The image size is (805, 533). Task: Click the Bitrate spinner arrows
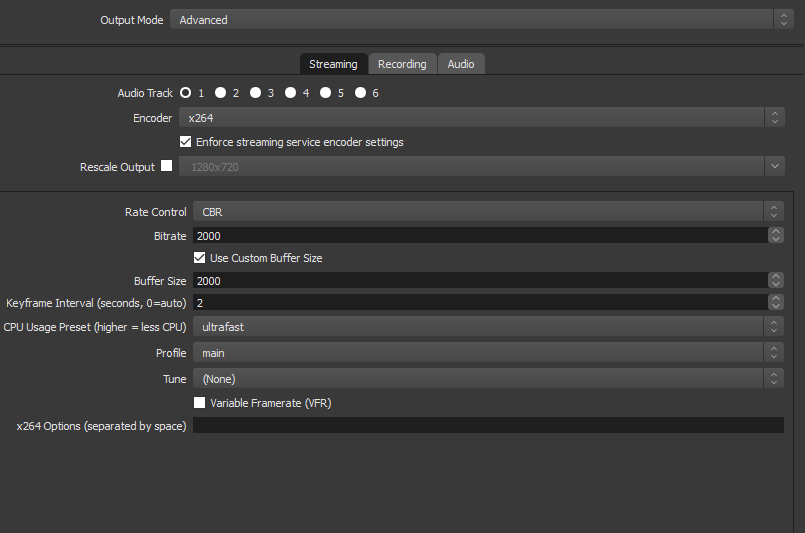coord(776,236)
